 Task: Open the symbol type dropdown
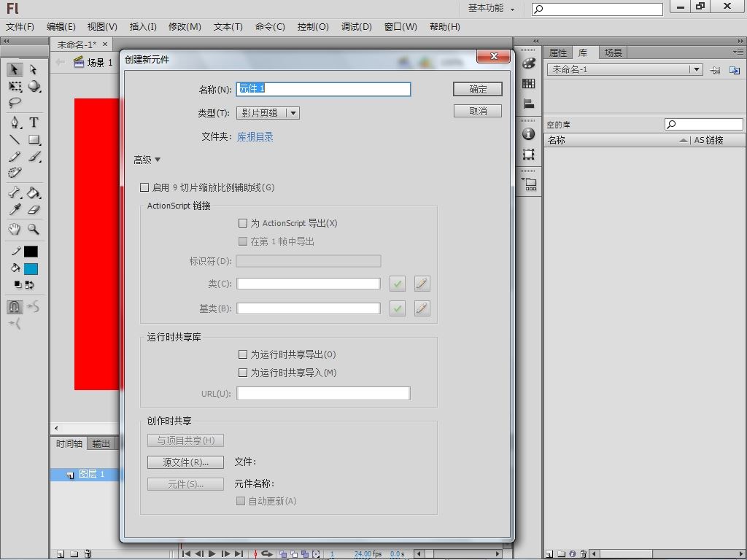point(268,113)
